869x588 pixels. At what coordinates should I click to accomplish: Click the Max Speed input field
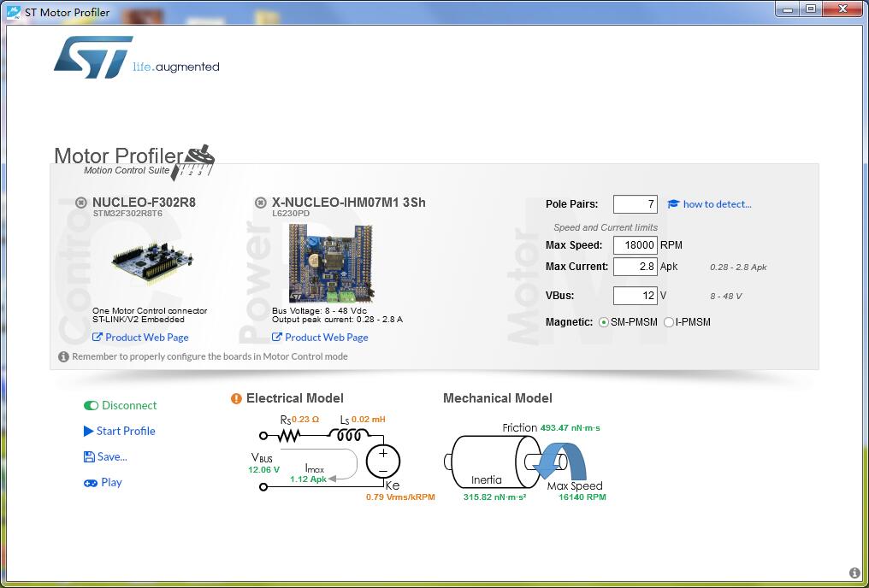click(x=635, y=245)
